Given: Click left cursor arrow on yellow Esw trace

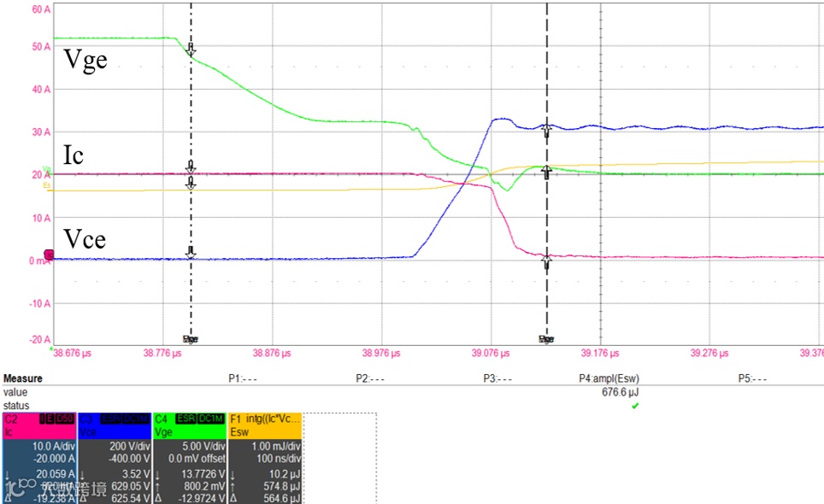Looking at the screenshot, I should pyautogui.click(x=191, y=183).
